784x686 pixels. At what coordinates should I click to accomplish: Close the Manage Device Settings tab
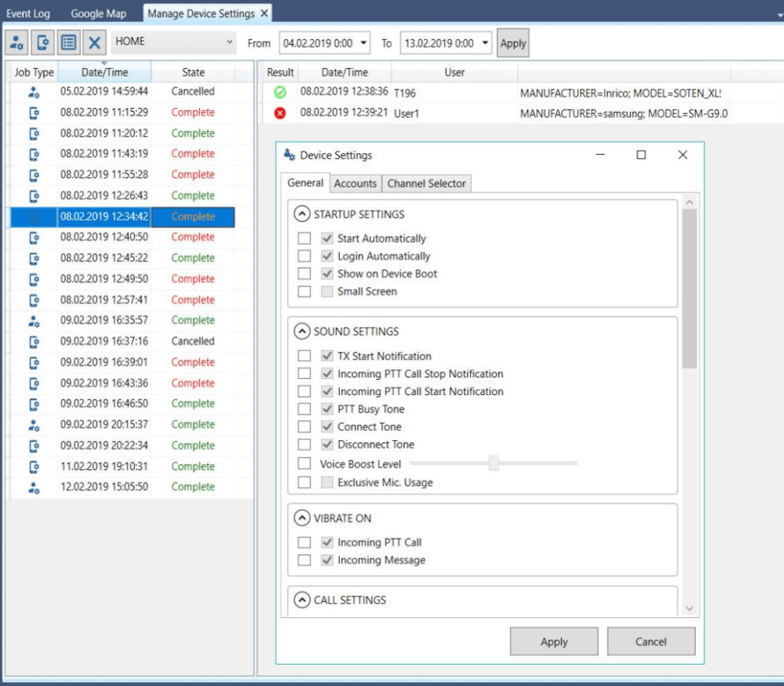264,14
